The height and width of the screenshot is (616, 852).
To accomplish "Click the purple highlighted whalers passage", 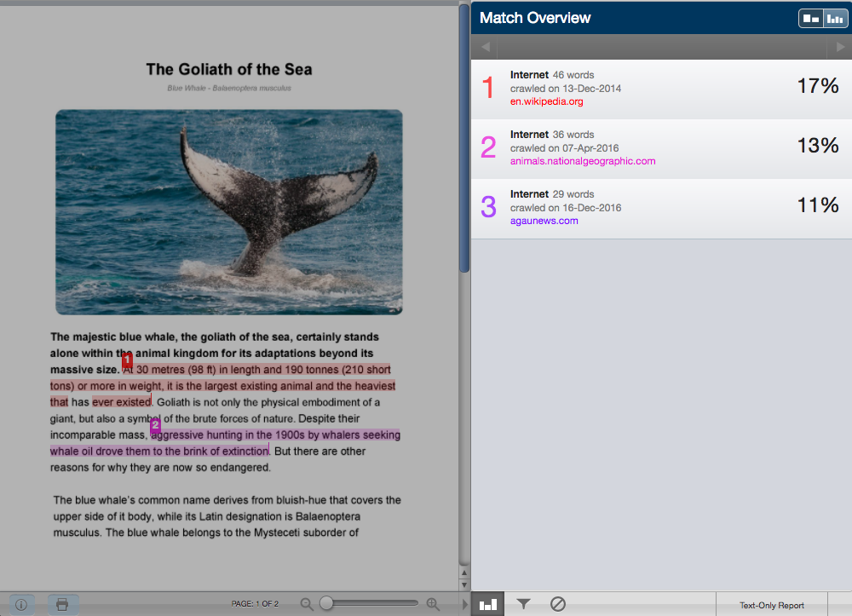I will pos(226,443).
